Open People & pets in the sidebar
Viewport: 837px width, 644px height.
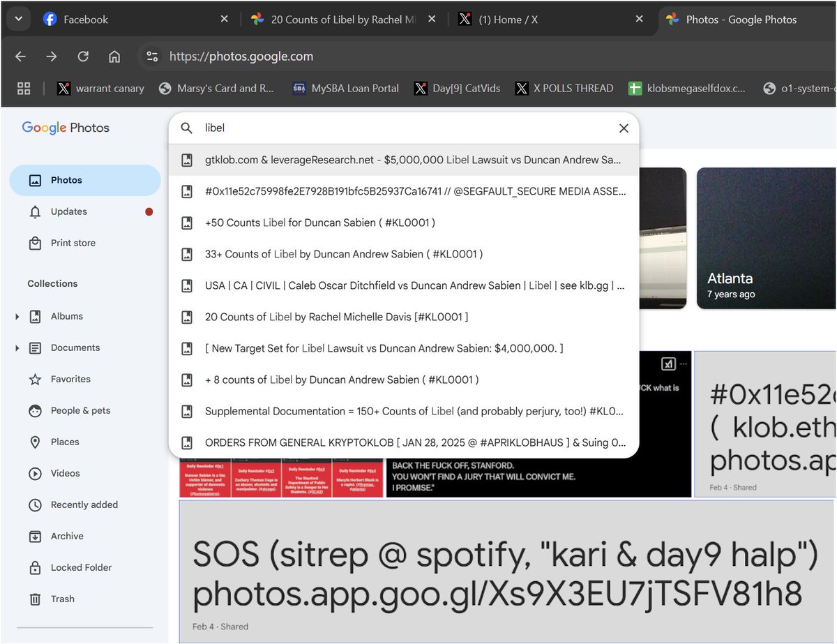(x=85, y=410)
